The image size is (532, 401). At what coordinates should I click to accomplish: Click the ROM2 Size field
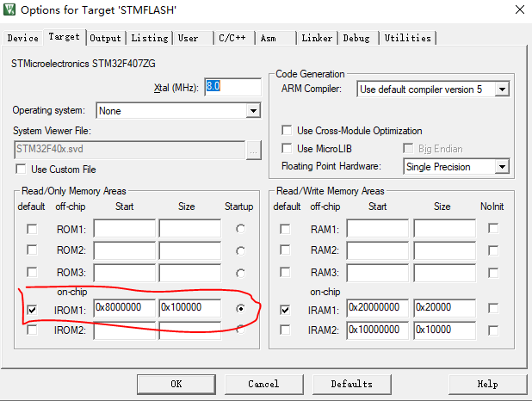coord(190,250)
